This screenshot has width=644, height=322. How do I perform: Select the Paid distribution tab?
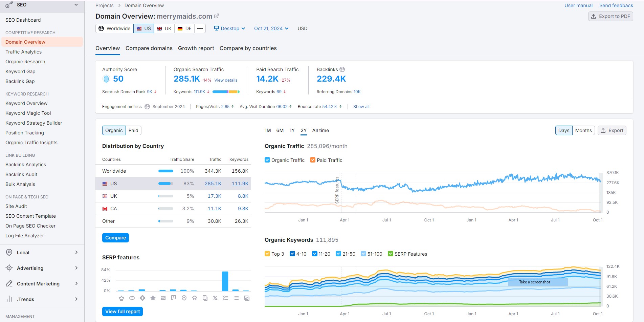133,130
